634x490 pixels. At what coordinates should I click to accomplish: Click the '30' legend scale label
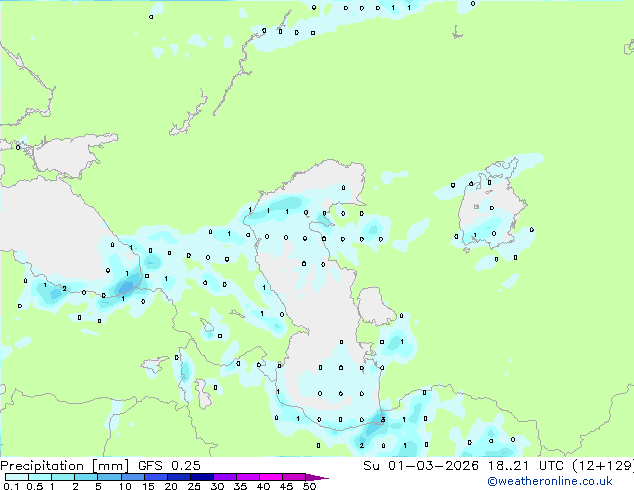coord(217,486)
